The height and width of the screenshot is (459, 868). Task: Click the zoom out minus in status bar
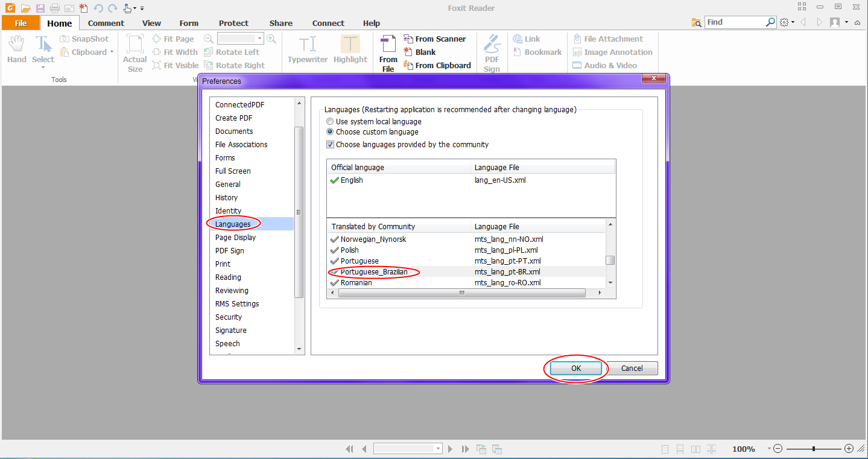[x=778, y=449]
